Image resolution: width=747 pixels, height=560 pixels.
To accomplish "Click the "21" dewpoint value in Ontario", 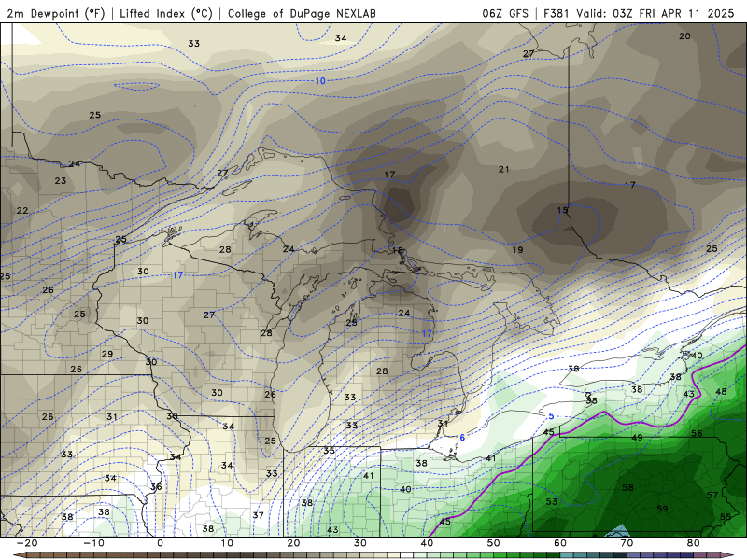I will pos(504,169).
